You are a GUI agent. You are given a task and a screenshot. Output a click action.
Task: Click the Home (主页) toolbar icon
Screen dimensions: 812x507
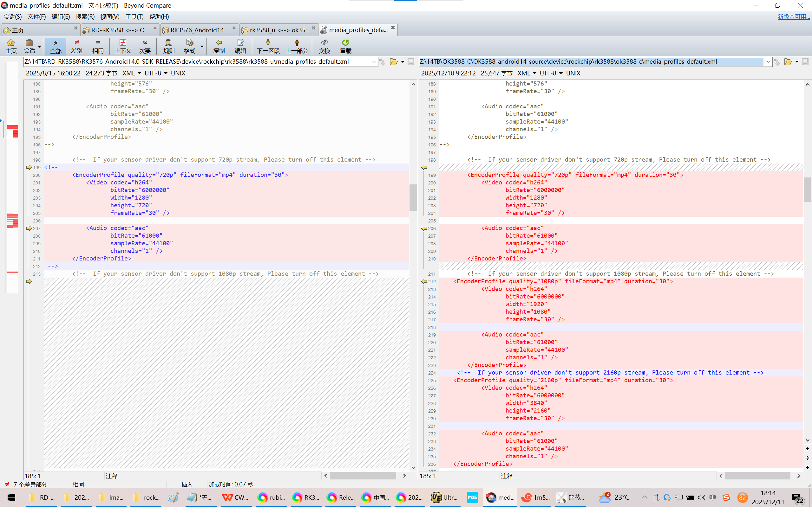coord(11,42)
